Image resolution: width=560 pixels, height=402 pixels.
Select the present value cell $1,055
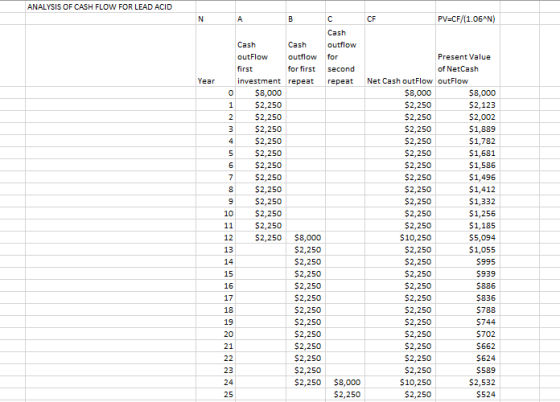[x=468, y=250]
